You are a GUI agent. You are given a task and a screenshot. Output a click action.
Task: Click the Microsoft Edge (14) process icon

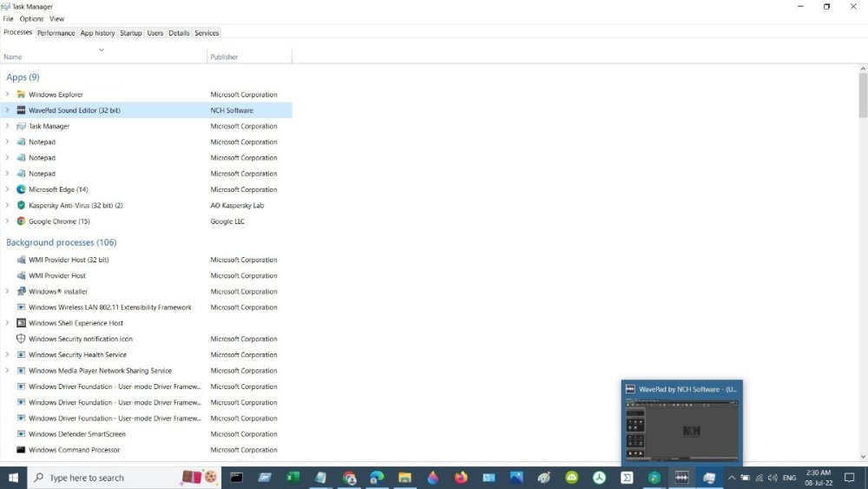(x=21, y=189)
